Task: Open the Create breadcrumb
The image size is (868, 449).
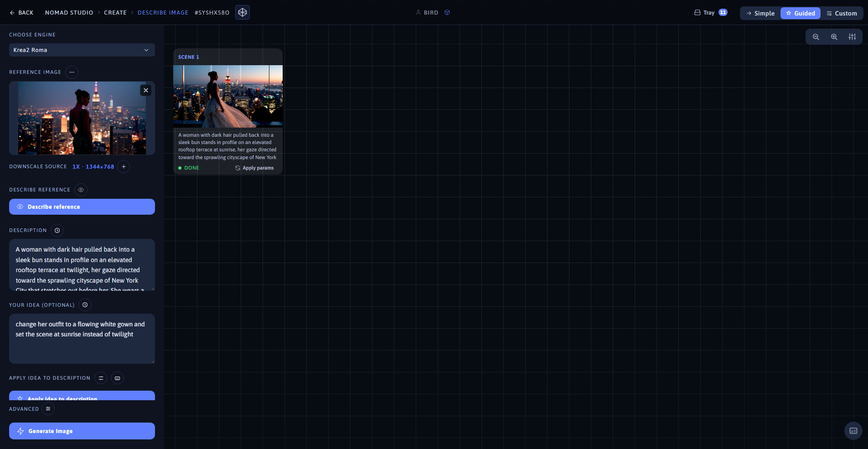Action: pyautogui.click(x=115, y=13)
